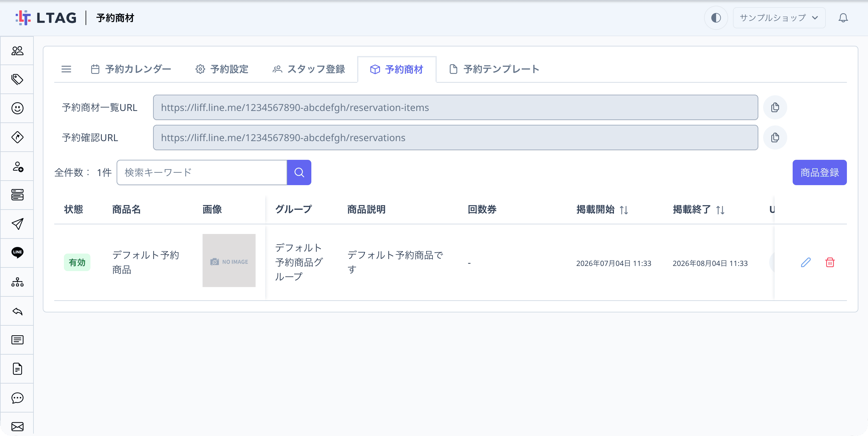Copy the 予約確認URL with copy icon
Image resolution: width=868 pixels, height=436 pixels.
pyautogui.click(x=775, y=137)
